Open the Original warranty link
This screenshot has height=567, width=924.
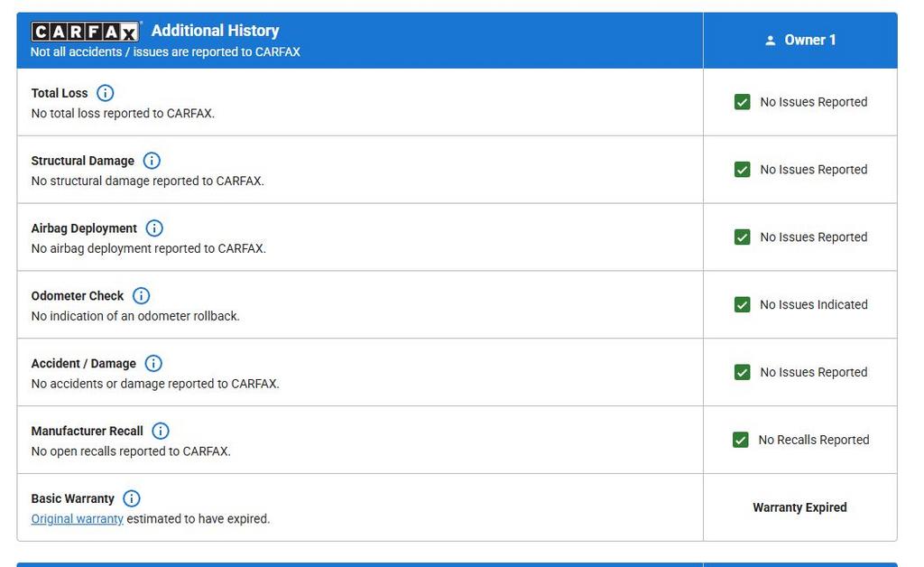78,518
